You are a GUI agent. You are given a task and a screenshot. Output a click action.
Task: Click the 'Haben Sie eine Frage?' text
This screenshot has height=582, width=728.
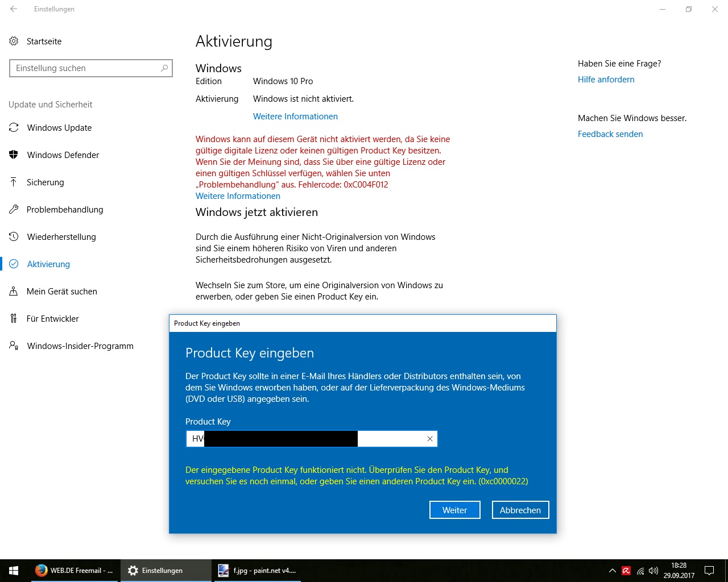(619, 64)
